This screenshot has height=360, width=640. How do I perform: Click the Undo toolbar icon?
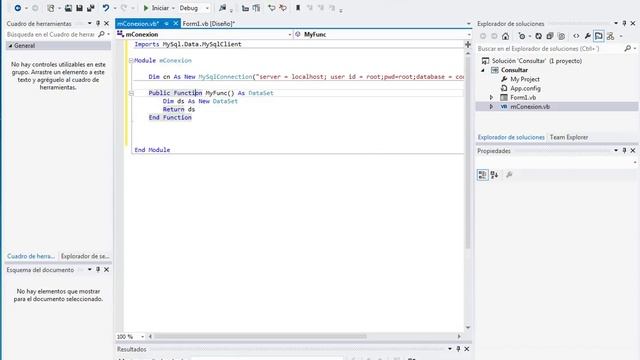(106, 8)
